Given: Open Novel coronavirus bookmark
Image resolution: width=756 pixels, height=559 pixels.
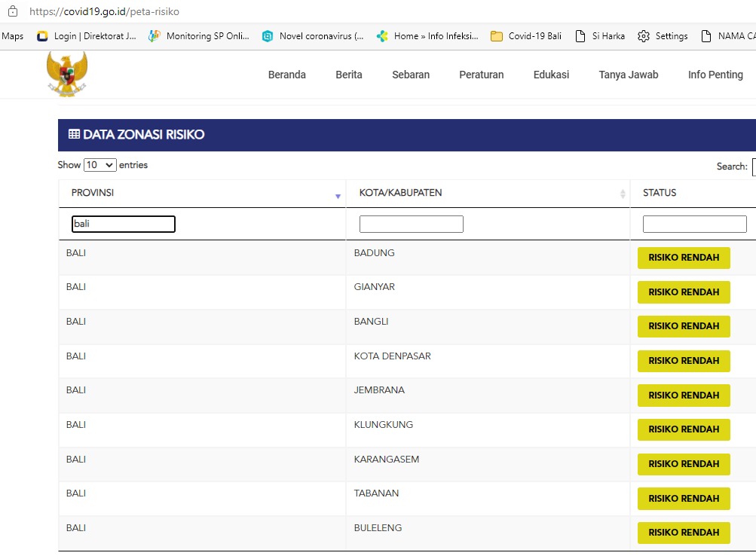Looking at the screenshot, I should [x=313, y=36].
